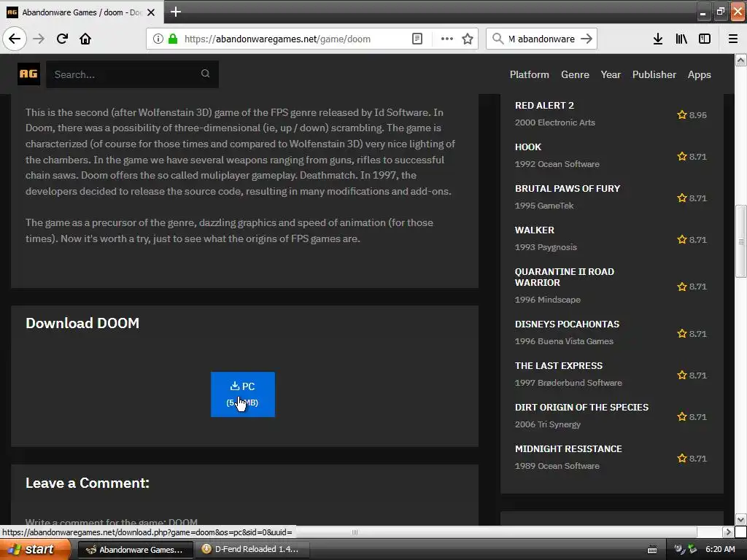747x560 pixels.
Task: Open page actions three-dot menu
Action: 447,39
